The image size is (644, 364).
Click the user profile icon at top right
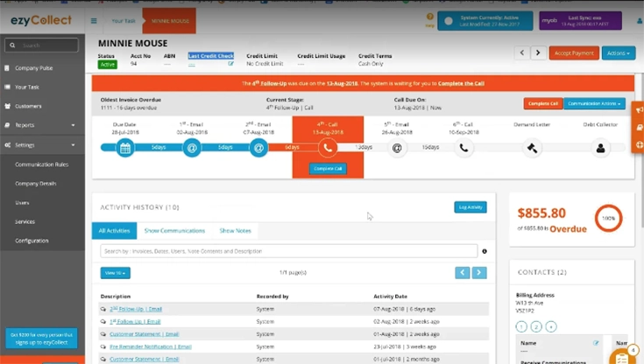pos(640,20)
